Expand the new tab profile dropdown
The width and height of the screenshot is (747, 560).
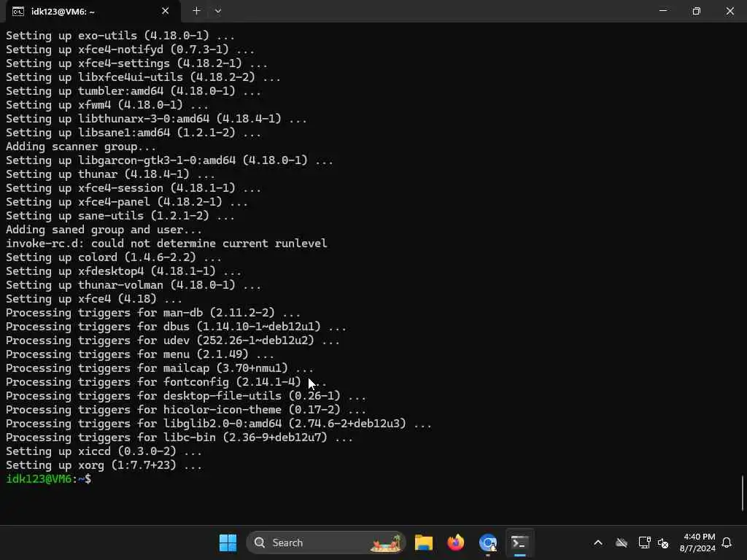pyautogui.click(x=217, y=11)
